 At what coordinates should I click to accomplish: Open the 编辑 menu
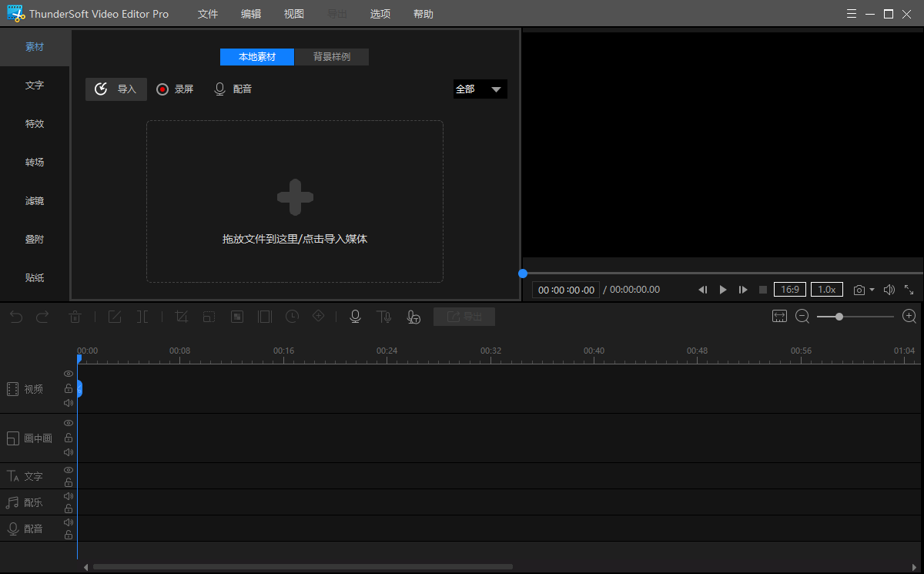coord(251,14)
